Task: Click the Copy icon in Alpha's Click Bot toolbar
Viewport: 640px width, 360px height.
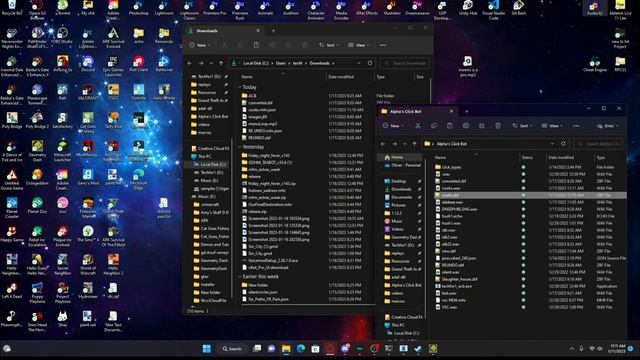Action: 433,126
